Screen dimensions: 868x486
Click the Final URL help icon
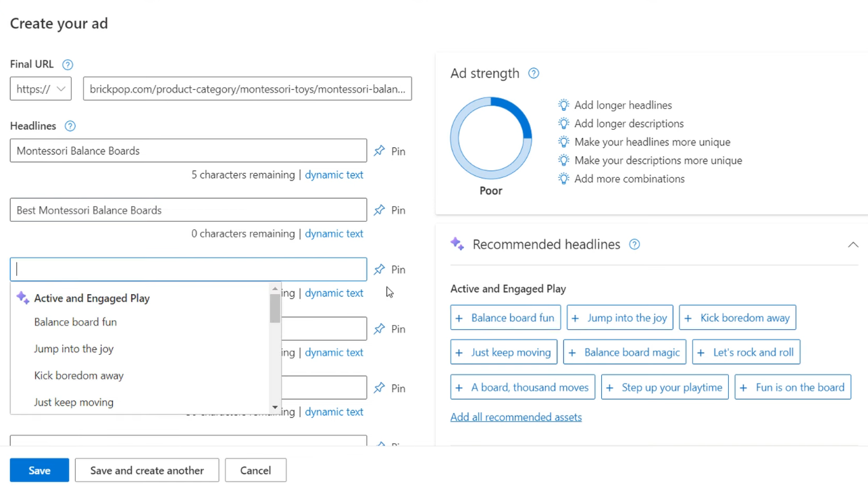68,65
